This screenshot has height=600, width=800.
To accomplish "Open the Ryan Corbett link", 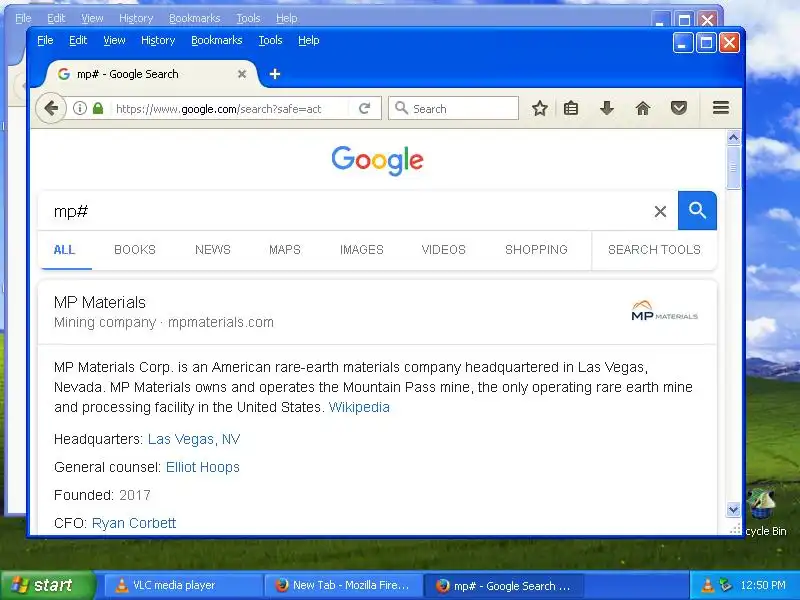I will tap(134, 523).
